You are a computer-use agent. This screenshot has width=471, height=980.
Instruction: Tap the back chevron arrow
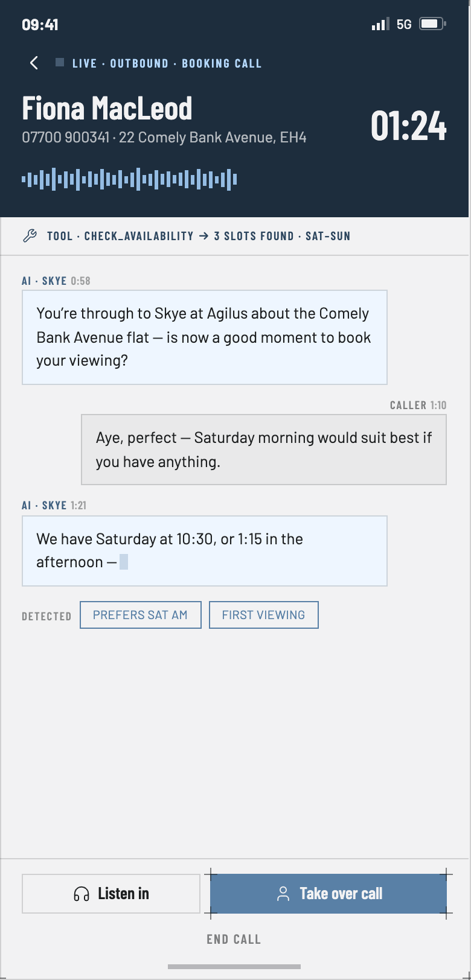coord(34,63)
